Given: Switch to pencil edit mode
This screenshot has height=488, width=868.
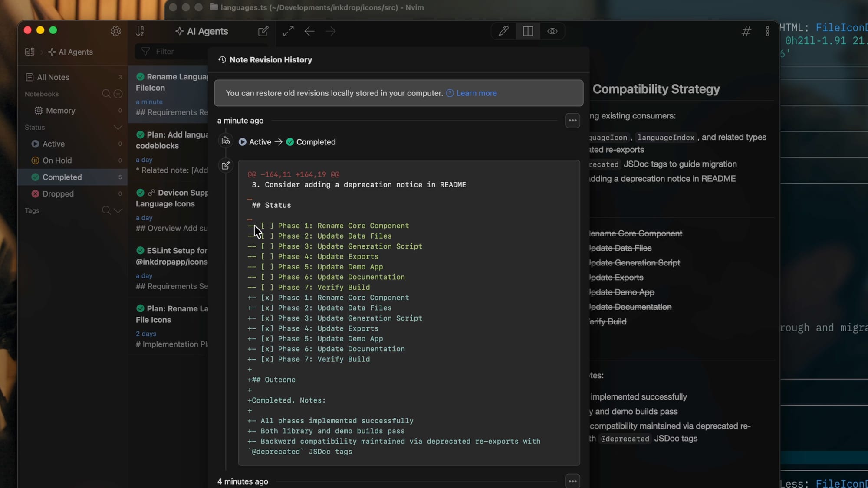Looking at the screenshot, I should point(503,31).
